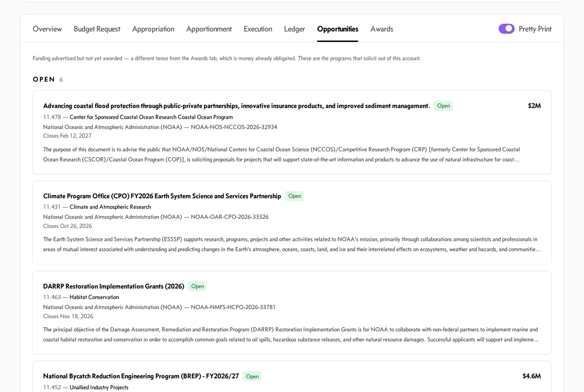Image resolution: width=584 pixels, height=392 pixels.
Task: Click Center for Sponsored Coastal Ocean Research program
Action: [x=151, y=117]
